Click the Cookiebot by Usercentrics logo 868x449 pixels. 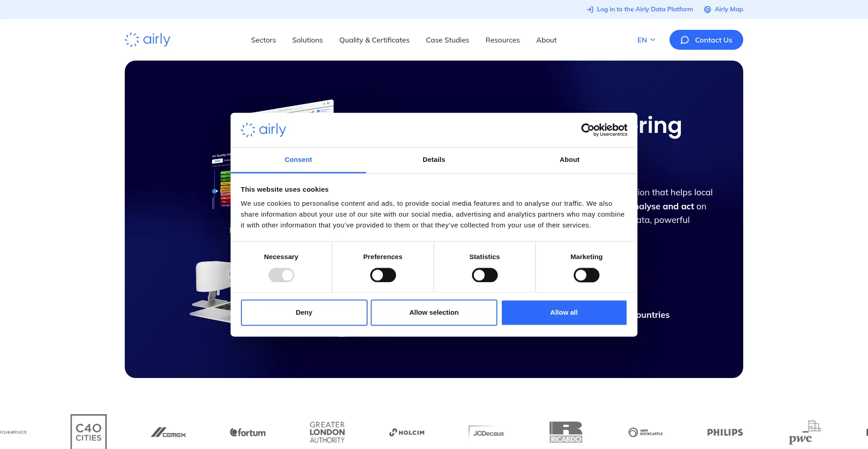[x=604, y=130]
